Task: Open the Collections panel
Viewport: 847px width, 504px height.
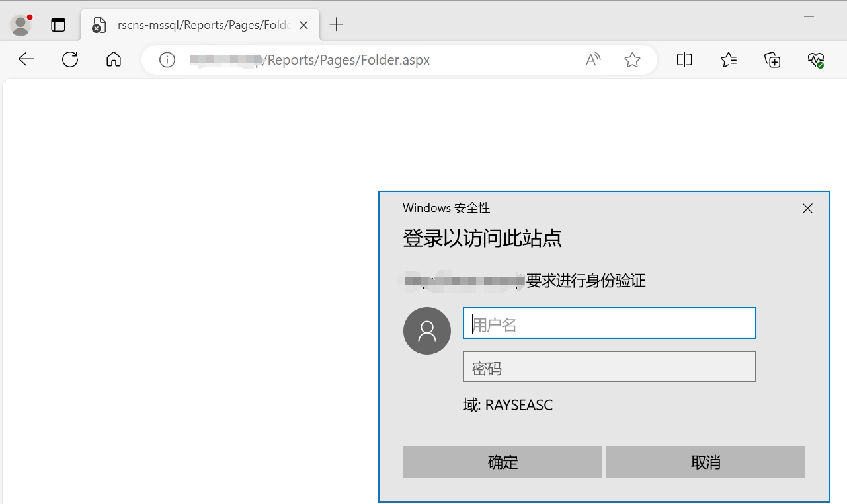Action: coord(772,59)
